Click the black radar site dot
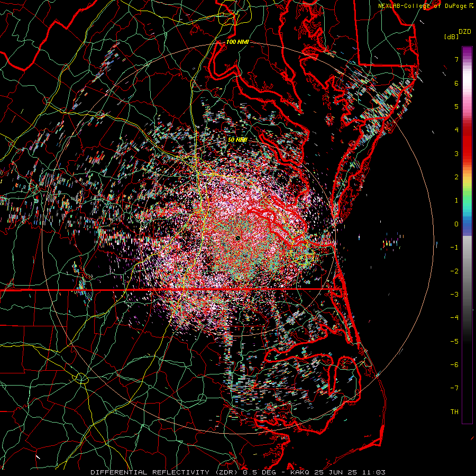 pos(237,238)
